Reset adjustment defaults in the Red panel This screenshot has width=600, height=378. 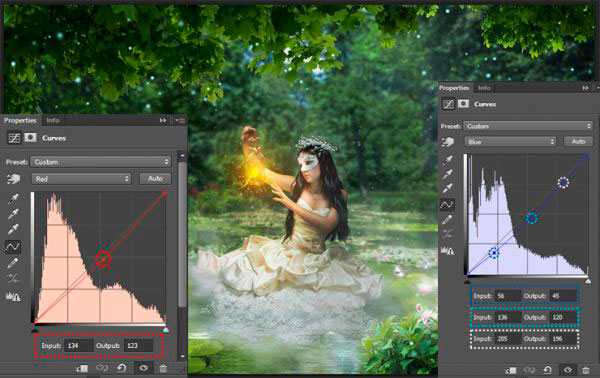[x=122, y=368]
